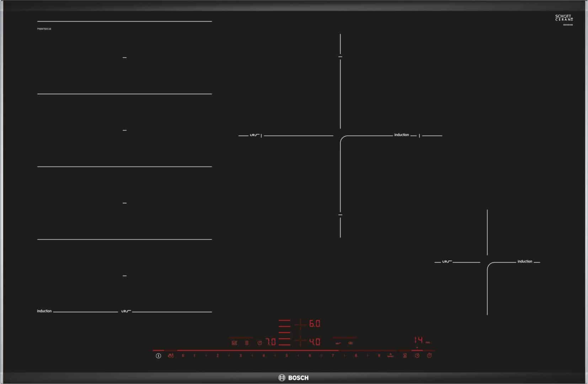Tap the childproof lock icon

(171, 355)
